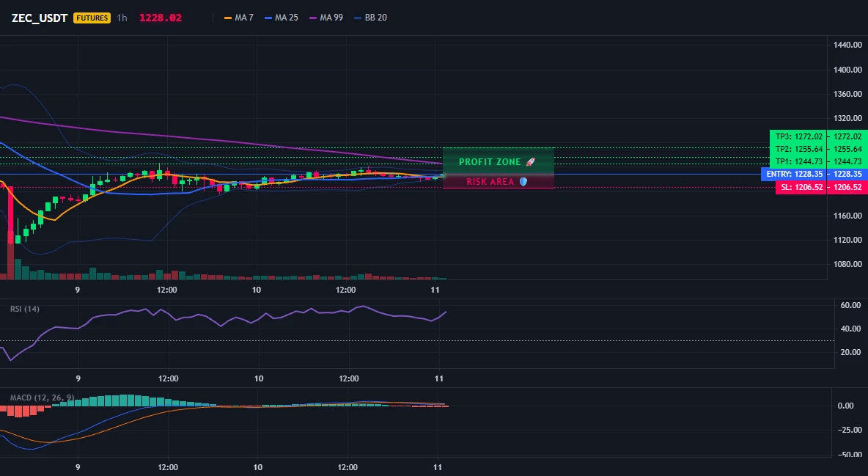Click the orange MA 7 color dash

(x=227, y=18)
